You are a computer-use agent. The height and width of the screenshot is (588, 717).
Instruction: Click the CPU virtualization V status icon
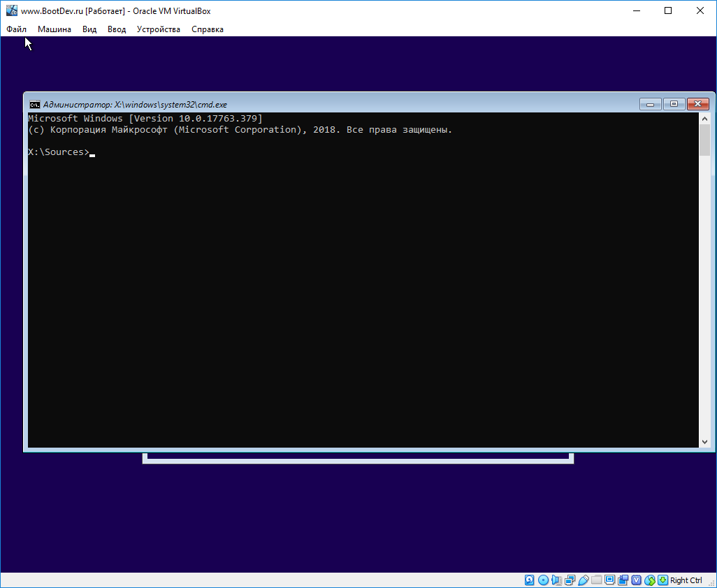point(636,580)
